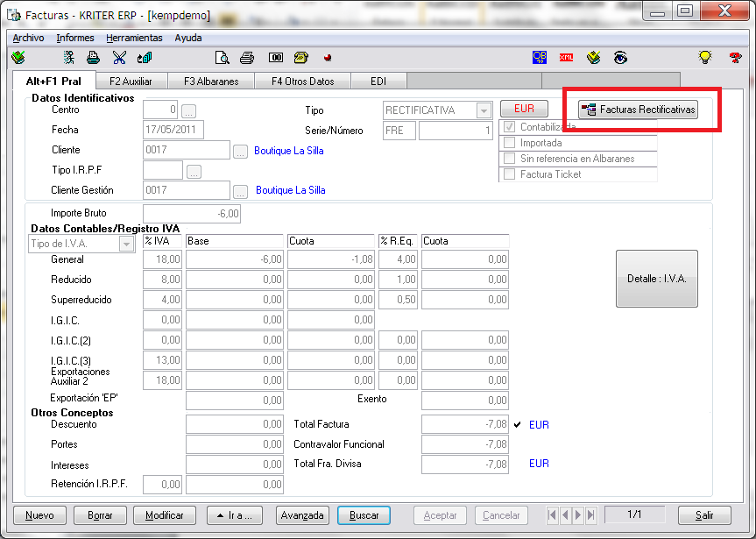Open the Herramientas menu
Viewport: 756px width, 539px height.
[134, 38]
